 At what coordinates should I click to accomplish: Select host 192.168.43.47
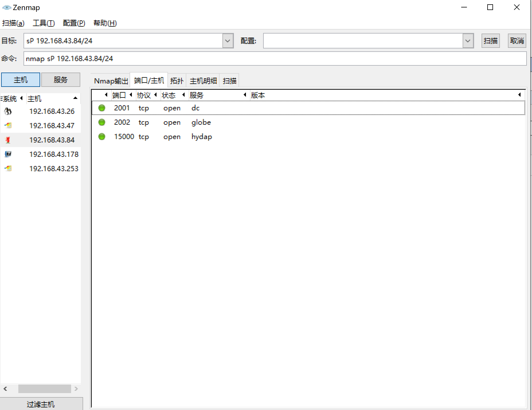pyautogui.click(x=41, y=126)
